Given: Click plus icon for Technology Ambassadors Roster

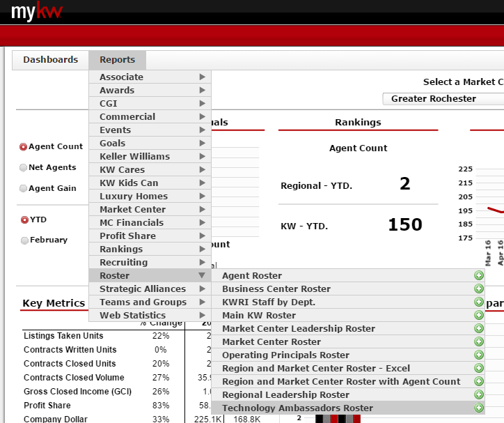Looking at the screenshot, I should click(x=479, y=408).
